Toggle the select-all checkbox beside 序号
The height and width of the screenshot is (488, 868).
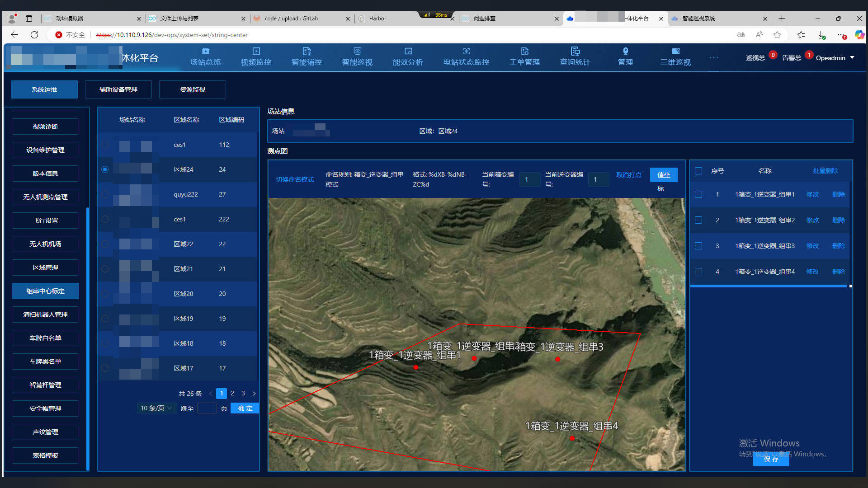pyautogui.click(x=698, y=171)
